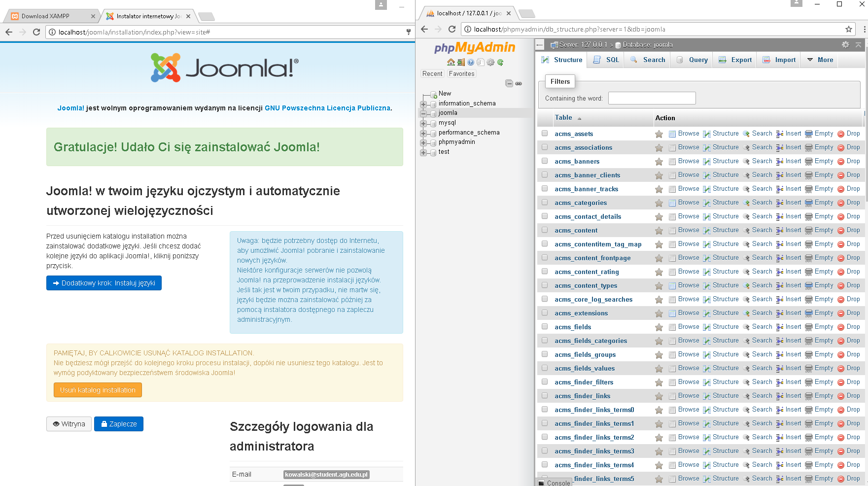Click 'Usuń katalog installation' button
The image size is (868, 486).
click(98, 390)
